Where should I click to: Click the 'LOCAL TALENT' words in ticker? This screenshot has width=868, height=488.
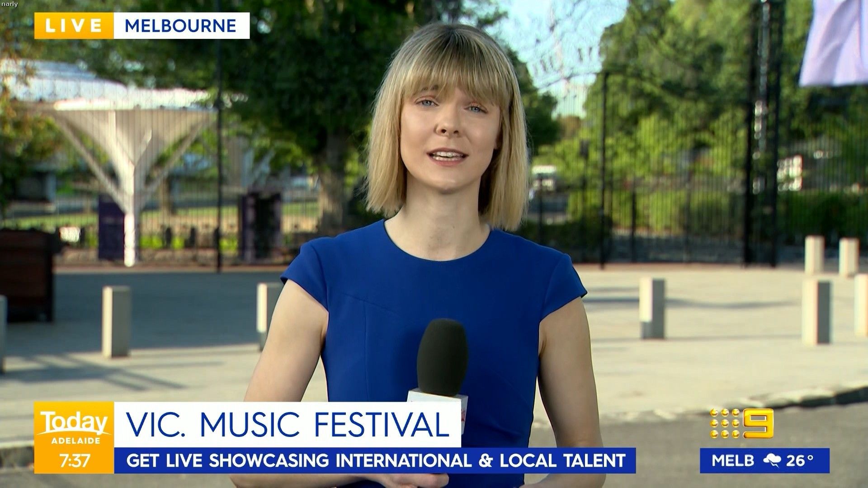click(562, 461)
